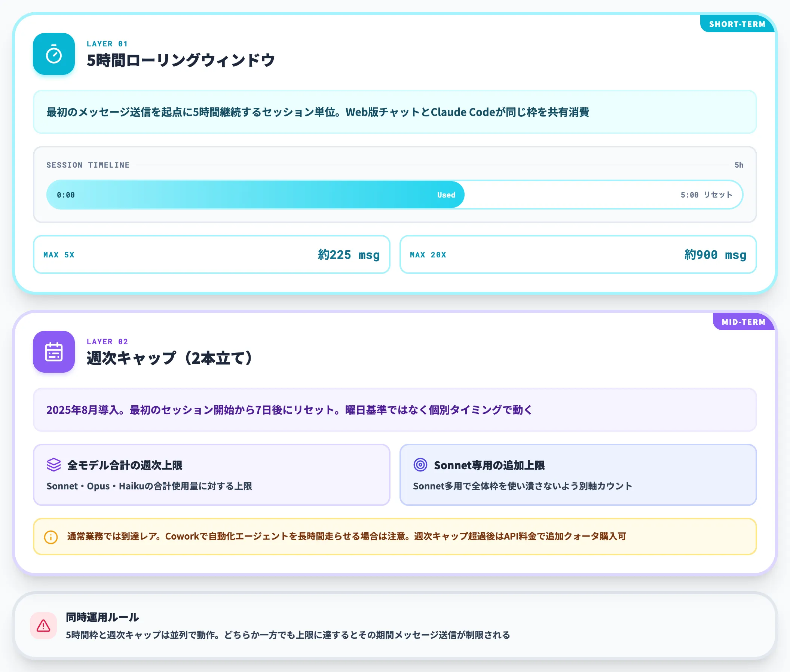This screenshot has height=672, width=790.
Task: Click the 5:00 リセット end of the timeline bar
Action: coord(707,195)
